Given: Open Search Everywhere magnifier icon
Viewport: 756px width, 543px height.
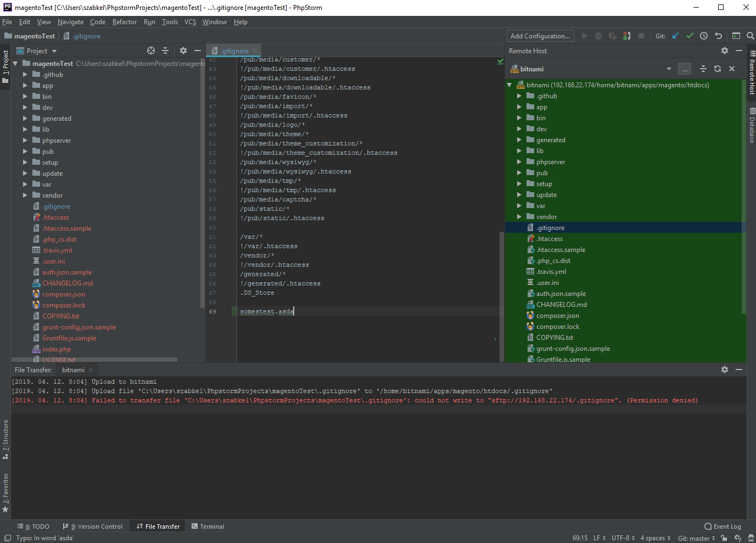Looking at the screenshot, I should point(750,36).
